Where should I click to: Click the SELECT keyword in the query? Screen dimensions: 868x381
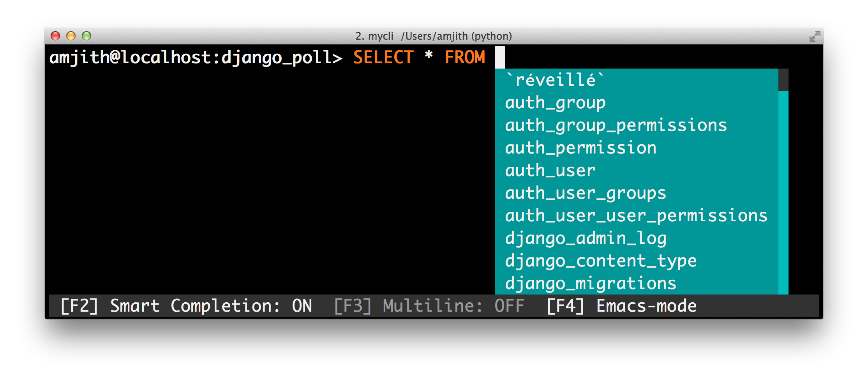383,57
